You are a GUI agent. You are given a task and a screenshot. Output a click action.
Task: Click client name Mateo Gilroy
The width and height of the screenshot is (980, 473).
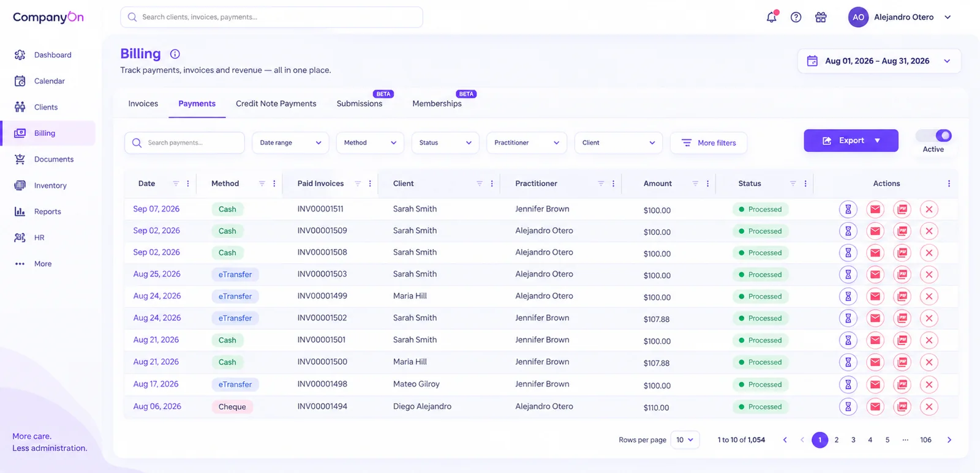(417, 384)
